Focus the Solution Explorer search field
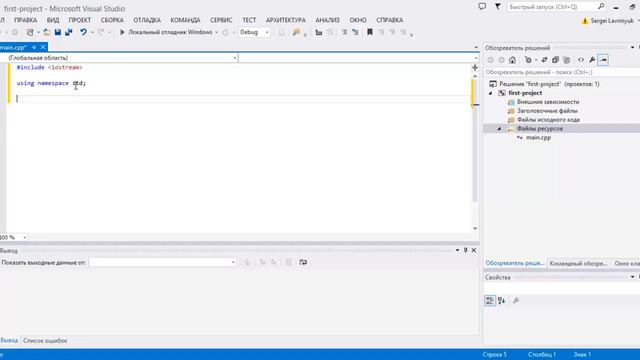Screen dimensions: 640x360 click(562, 72)
